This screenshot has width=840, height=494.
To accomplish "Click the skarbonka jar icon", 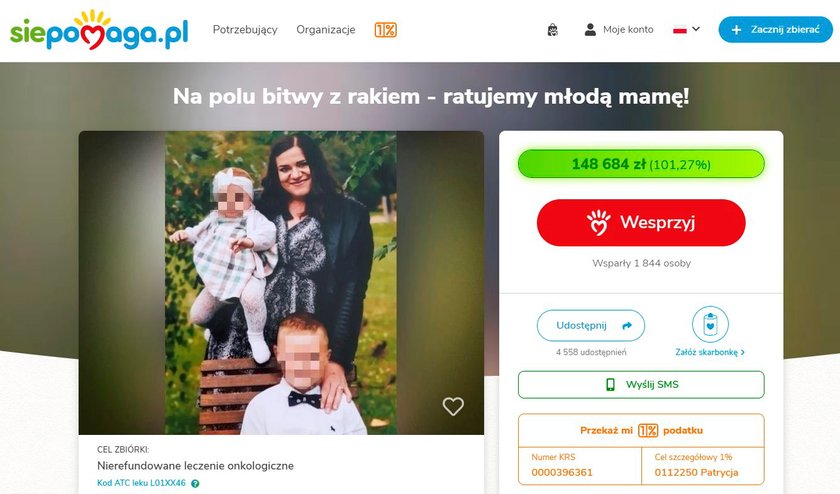I will [x=710, y=324].
